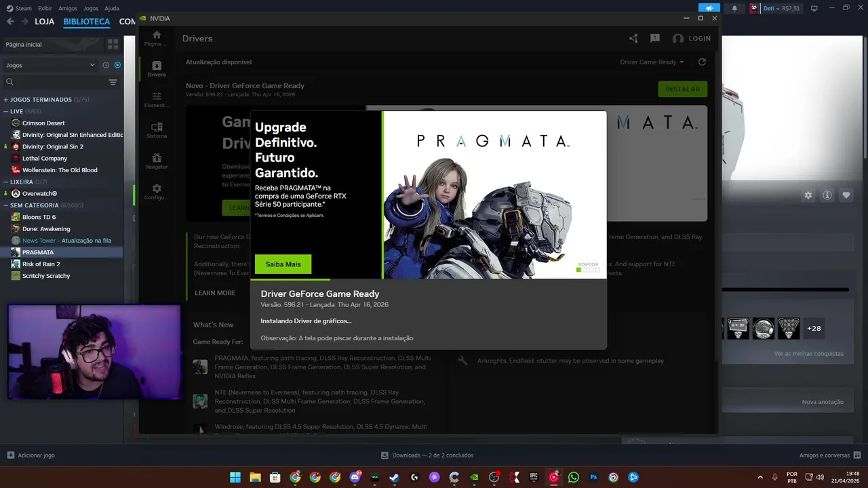Open Sistema section in NVIDIA sidebar
Screen dimensions: 868x488
(157, 130)
